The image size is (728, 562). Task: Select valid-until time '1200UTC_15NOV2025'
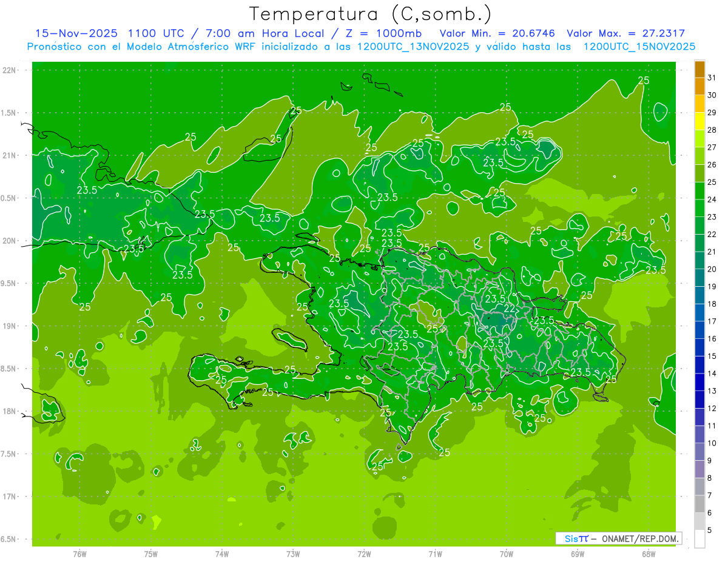point(639,47)
